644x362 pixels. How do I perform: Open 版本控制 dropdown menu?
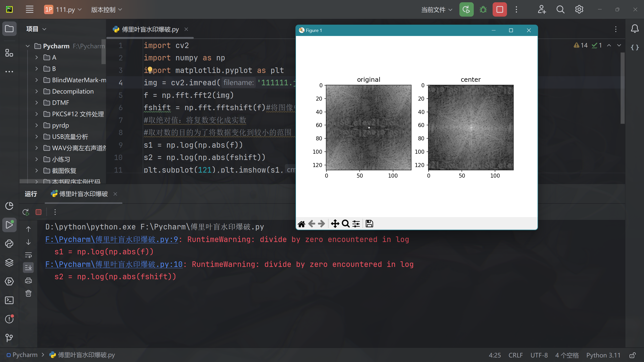point(106,10)
